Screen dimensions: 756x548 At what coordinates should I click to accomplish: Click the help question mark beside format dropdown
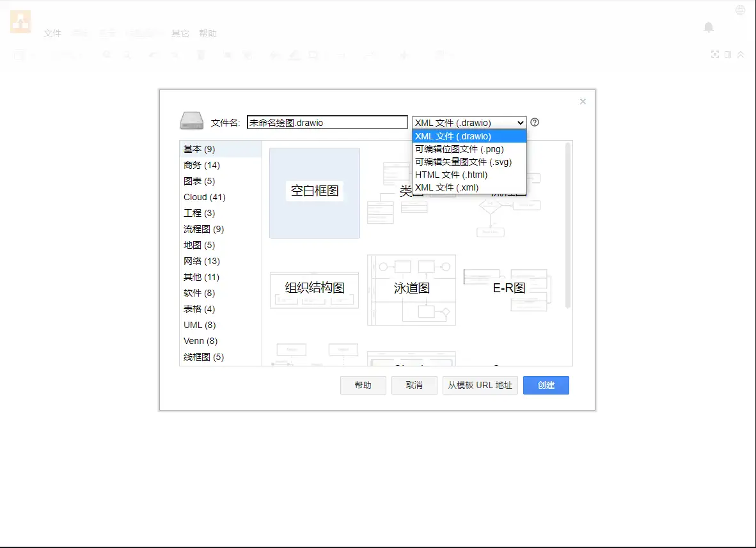point(535,122)
